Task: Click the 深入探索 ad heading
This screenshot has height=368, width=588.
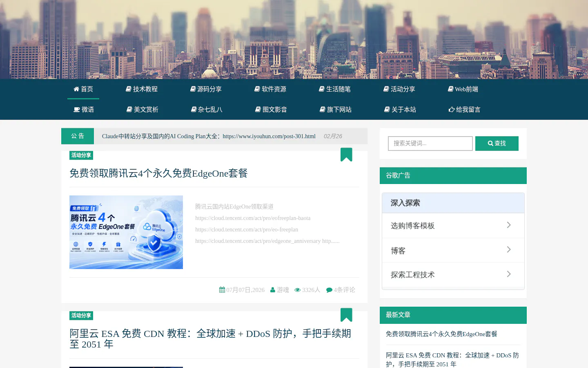Action: click(405, 203)
